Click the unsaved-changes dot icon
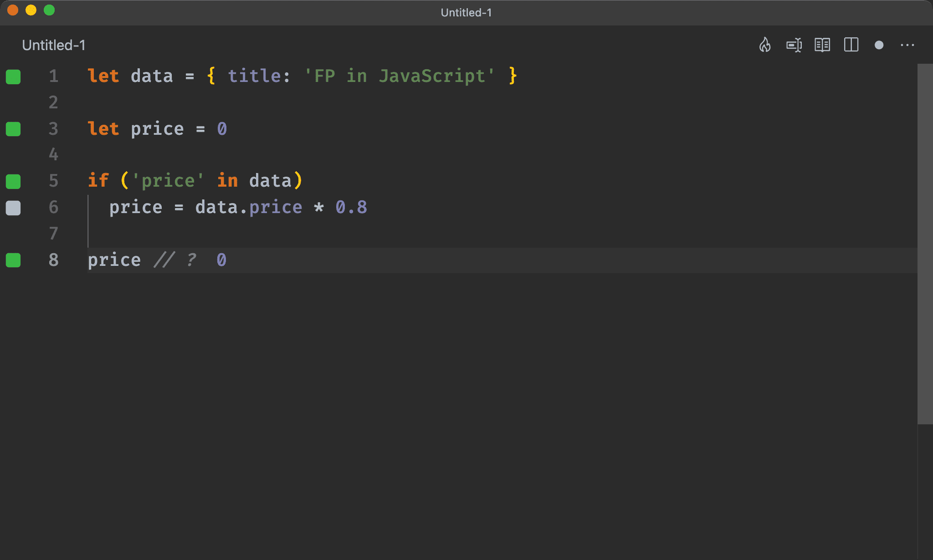This screenshot has height=560, width=933. pos(879,45)
